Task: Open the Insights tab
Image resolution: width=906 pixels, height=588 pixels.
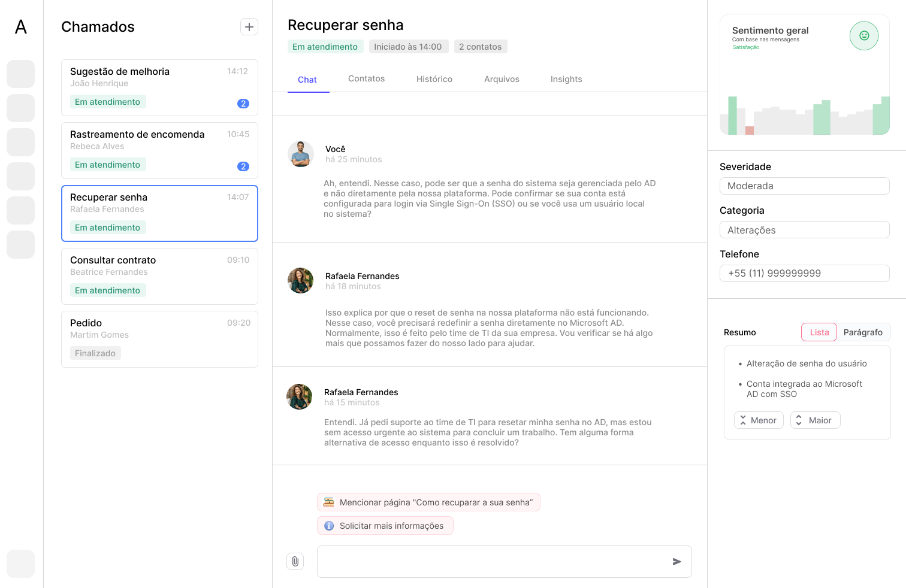Action: point(566,78)
